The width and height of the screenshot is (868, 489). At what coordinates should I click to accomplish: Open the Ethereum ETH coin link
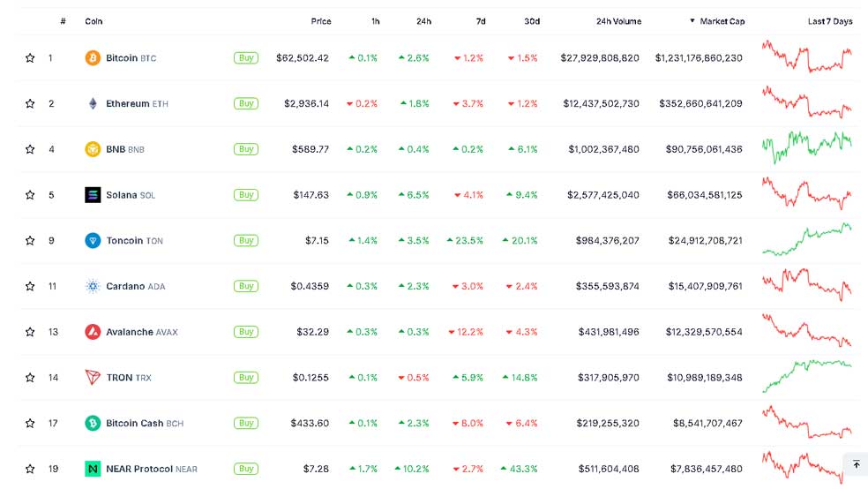click(x=137, y=103)
